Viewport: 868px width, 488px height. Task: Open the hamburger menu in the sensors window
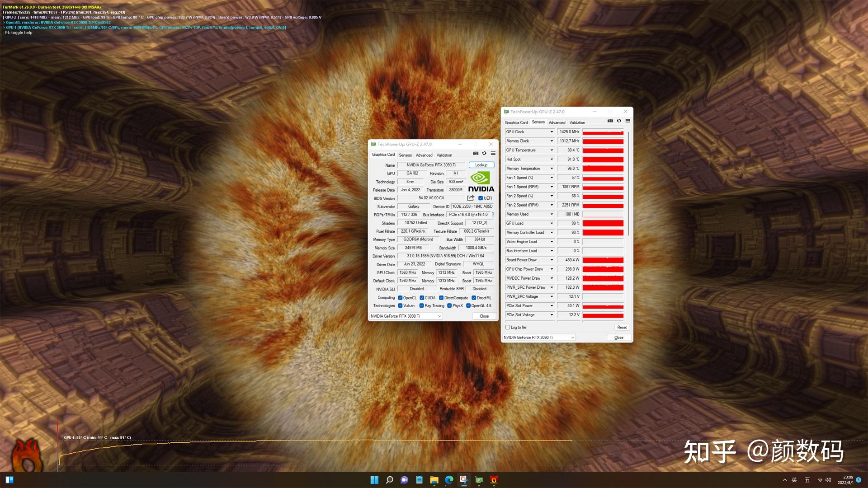[x=627, y=121]
